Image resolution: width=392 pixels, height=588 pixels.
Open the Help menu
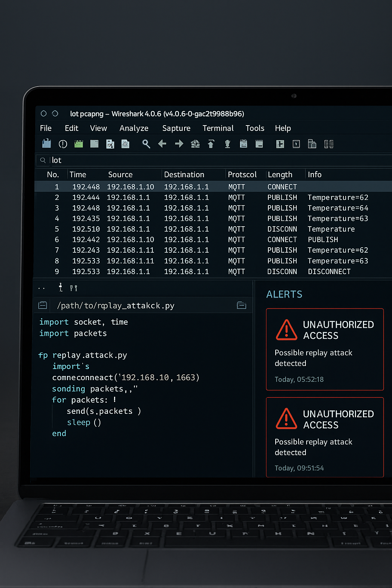pyautogui.click(x=283, y=128)
